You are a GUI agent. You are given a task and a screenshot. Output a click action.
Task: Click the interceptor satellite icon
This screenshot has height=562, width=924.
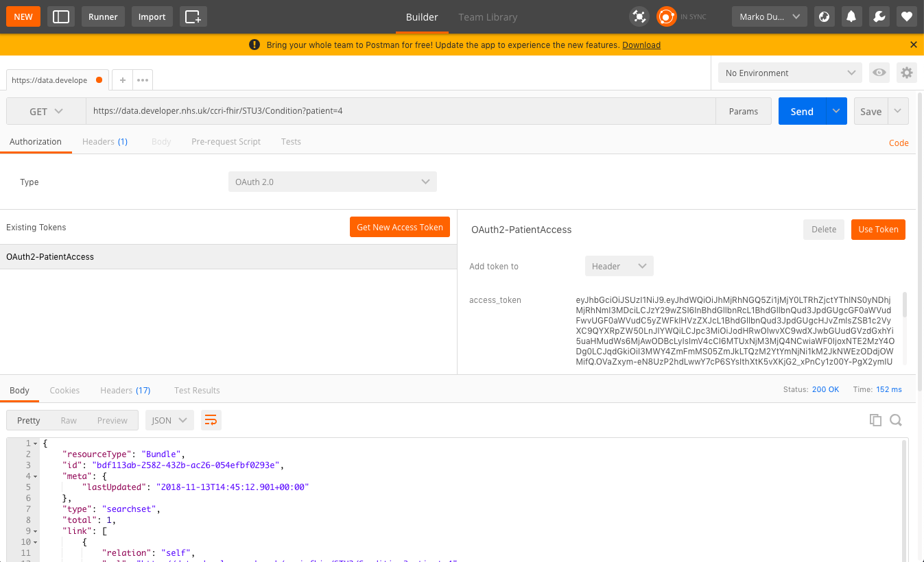point(639,16)
